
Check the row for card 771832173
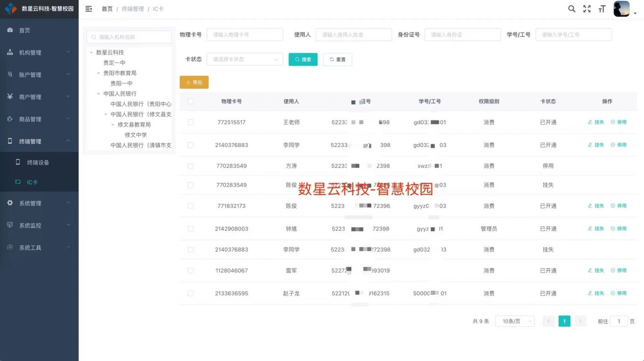(190, 206)
